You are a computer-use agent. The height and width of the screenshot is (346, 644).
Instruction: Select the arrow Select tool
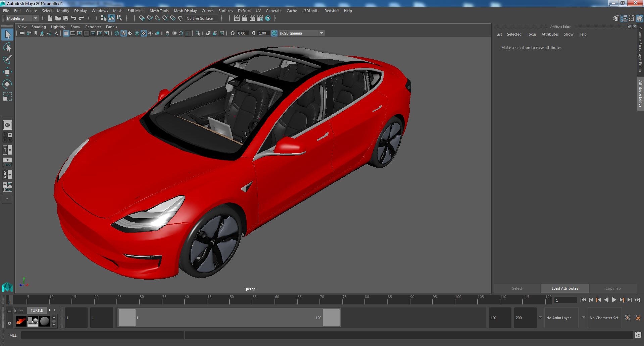[x=7, y=35]
